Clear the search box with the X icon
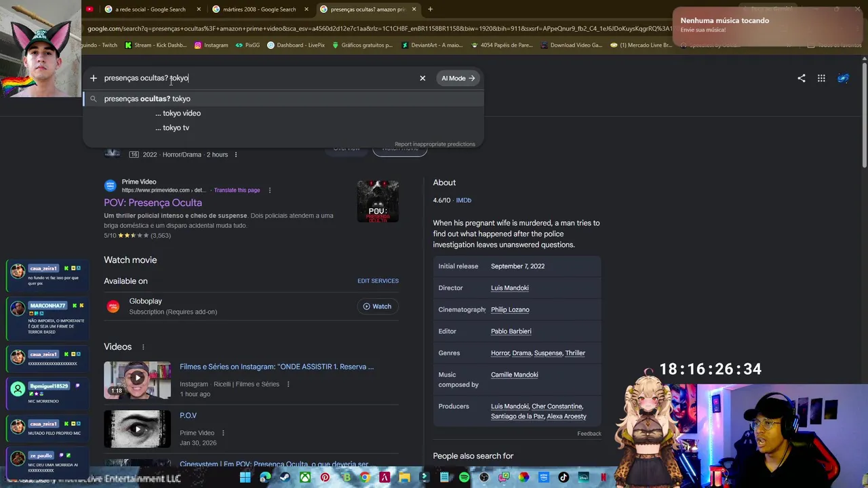The height and width of the screenshot is (488, 868). pyautogui.click(x=422, y=78)
